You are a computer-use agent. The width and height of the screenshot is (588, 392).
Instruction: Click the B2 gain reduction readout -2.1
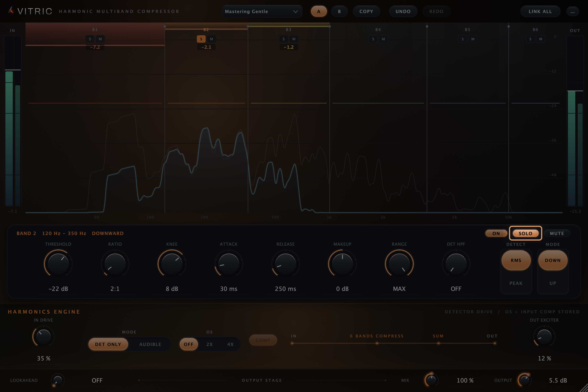(x=206, y=47)
